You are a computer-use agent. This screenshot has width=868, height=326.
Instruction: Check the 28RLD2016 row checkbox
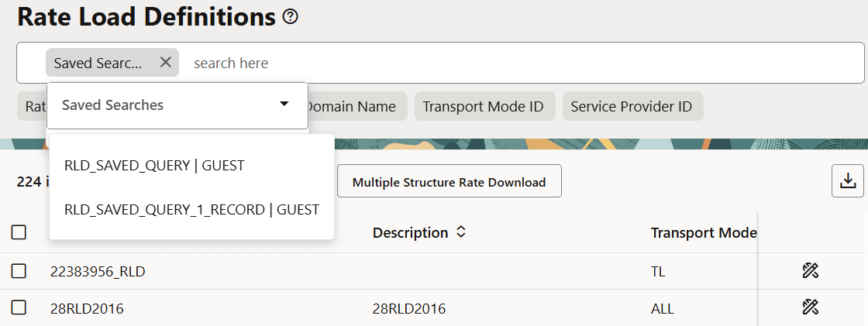(x=19, y=307)
